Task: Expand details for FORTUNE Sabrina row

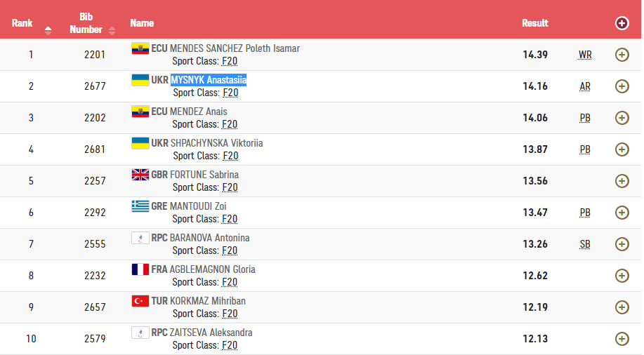Action: 622,181
